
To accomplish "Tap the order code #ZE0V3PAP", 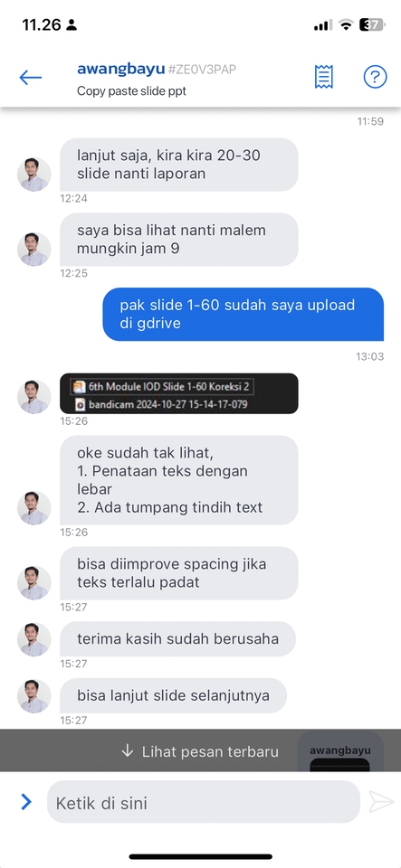I will [x=202, y=70].
